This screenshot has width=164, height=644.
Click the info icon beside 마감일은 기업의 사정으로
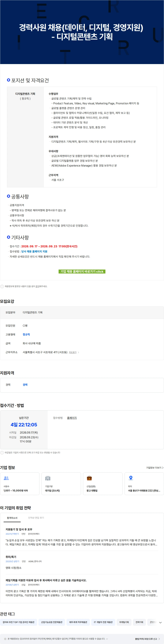pyautogui.click(x=2, y=453)
